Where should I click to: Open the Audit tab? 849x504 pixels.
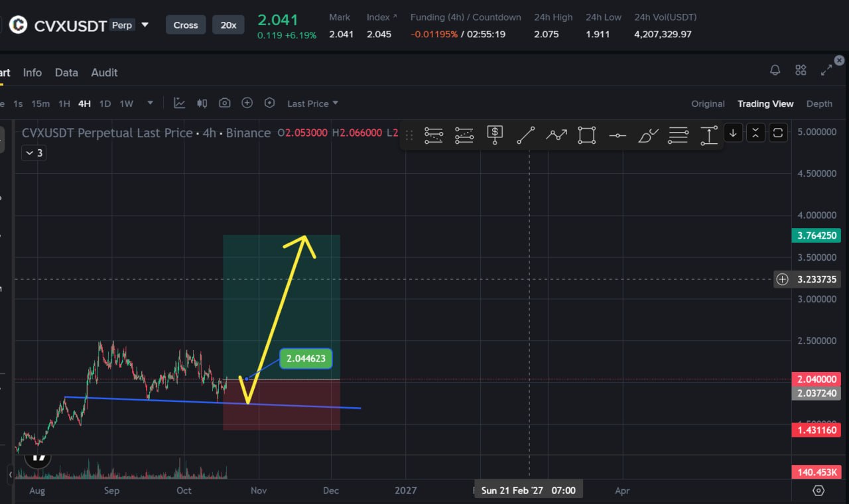[104, 72]
